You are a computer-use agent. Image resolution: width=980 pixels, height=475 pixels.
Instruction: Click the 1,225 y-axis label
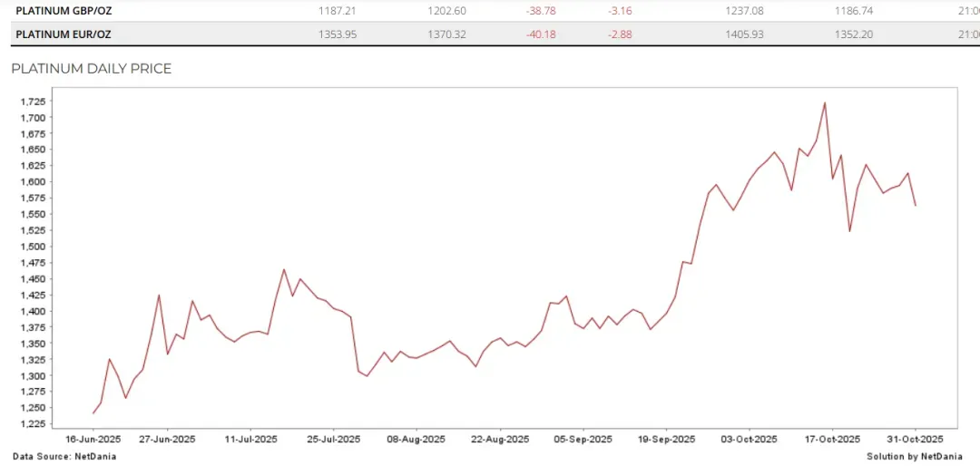tap(35, 424)
